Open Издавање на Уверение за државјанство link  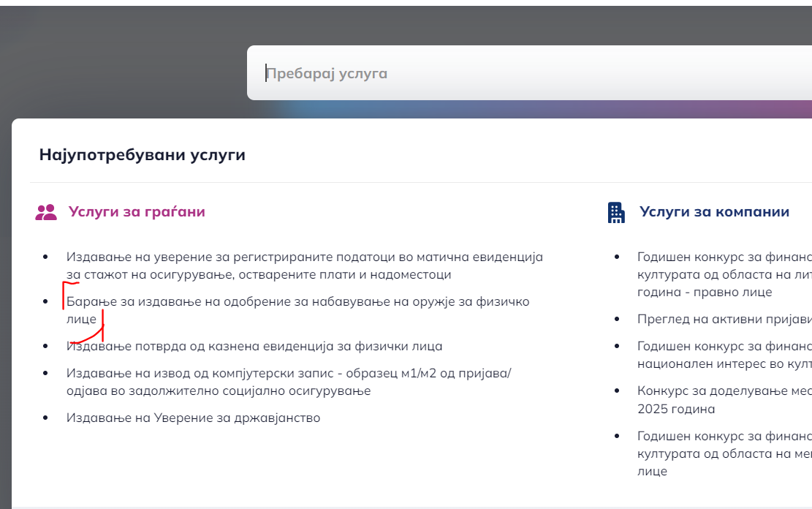[x=193, y=418]
